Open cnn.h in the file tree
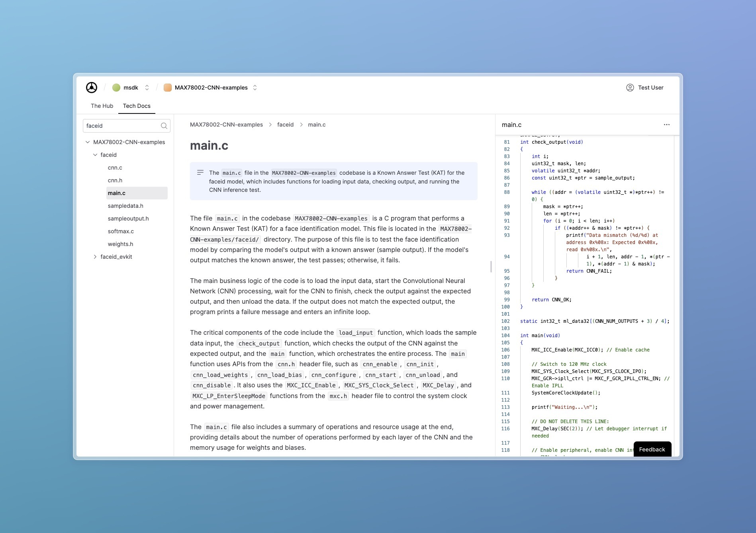756x533 pixels. (115, 180)
